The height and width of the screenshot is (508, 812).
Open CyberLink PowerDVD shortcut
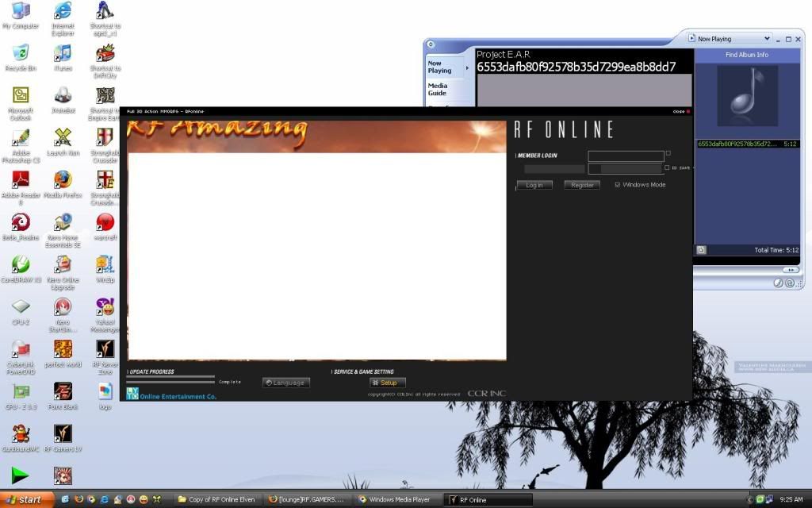21,357
